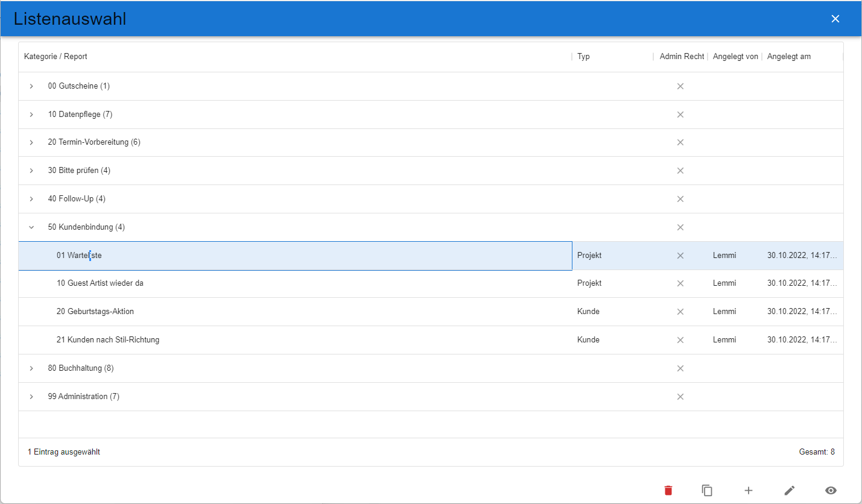Expand the 20 Termin-Vorbereitung category
The width and height of the screenshot is (862, 504).
31,142
